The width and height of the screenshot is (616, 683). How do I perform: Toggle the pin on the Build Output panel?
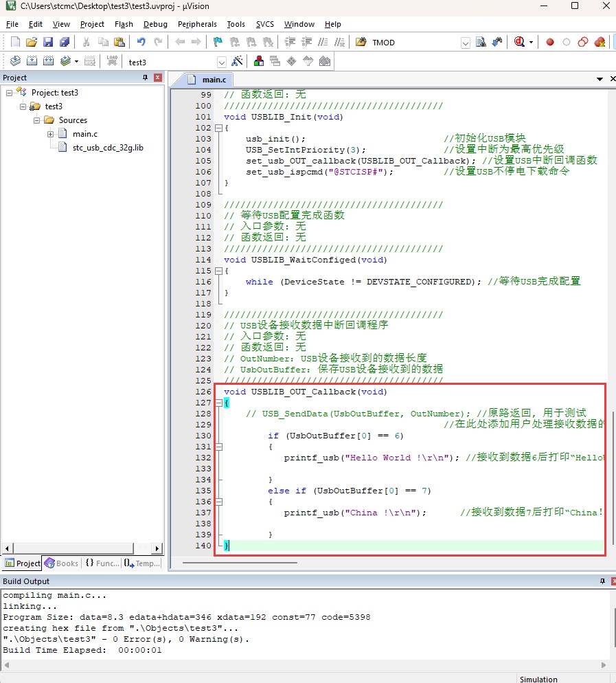(602, 581)
